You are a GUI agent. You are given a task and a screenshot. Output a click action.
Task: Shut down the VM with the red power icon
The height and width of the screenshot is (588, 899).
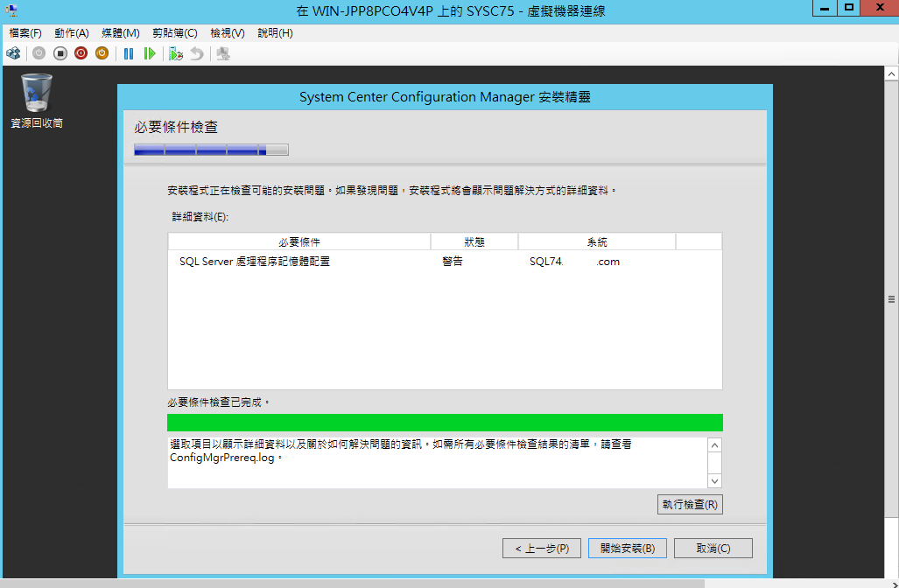click(x=81, y=54)
